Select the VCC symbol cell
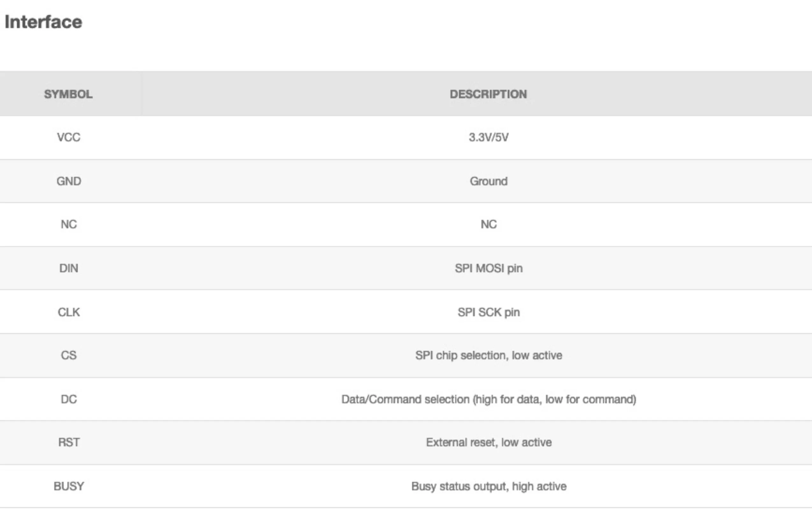Image resolution: width=812 pixels, height=509 pixels. pos(69,137)
